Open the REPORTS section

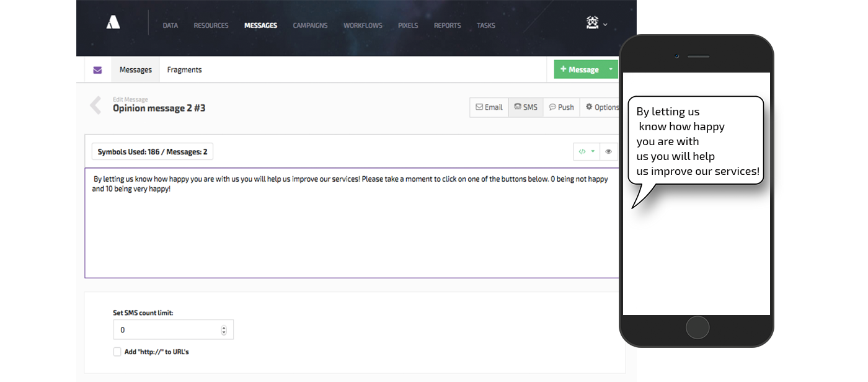coord(448,25)
